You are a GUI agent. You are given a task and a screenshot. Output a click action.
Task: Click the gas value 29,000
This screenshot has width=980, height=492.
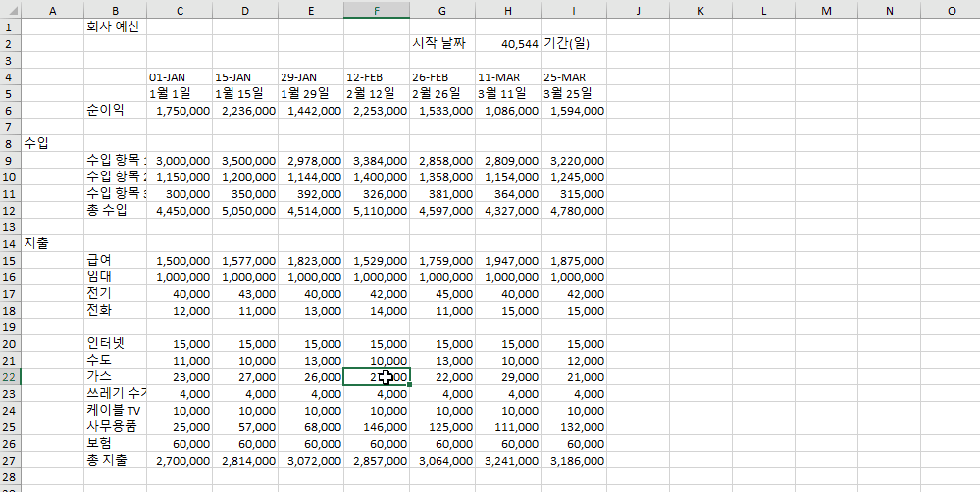(x=508, y=376)
